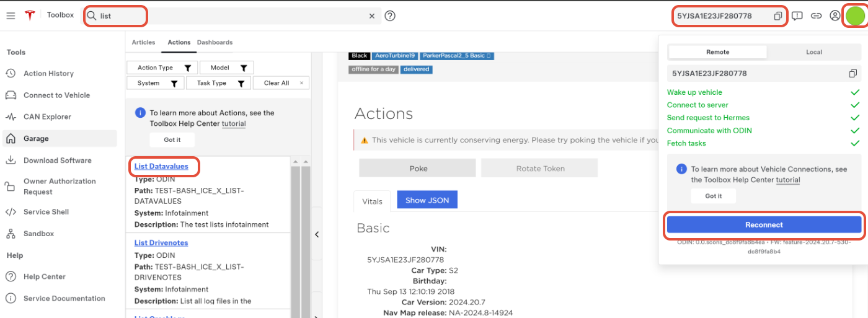Open the hamburger navigation menu
The width and height of the screenshot is (868, 318).
coord(11,15)
